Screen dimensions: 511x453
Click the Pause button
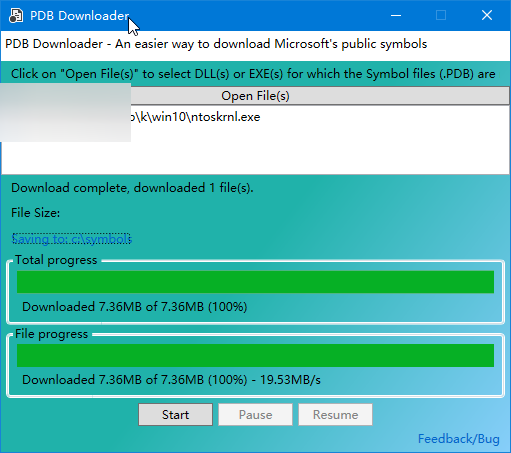pyautogui.click(x=255, y=415)
